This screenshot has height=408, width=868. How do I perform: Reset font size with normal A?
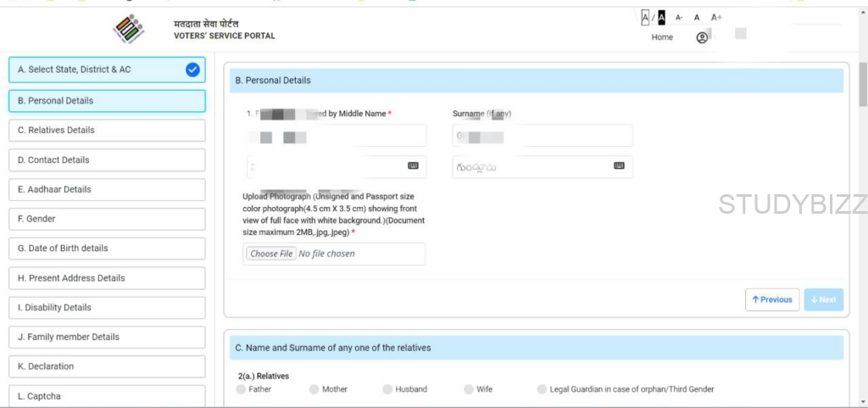(x=697, y=17)
